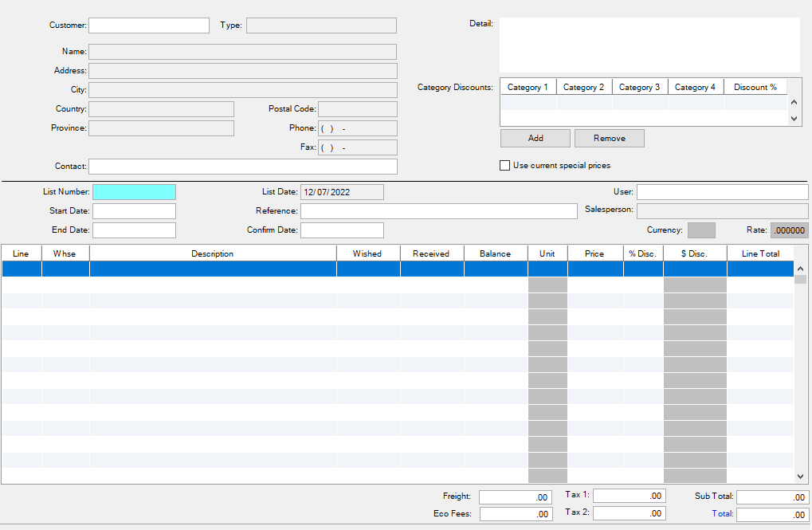
Task: Select the List Number field
Action: pos(134,192)
